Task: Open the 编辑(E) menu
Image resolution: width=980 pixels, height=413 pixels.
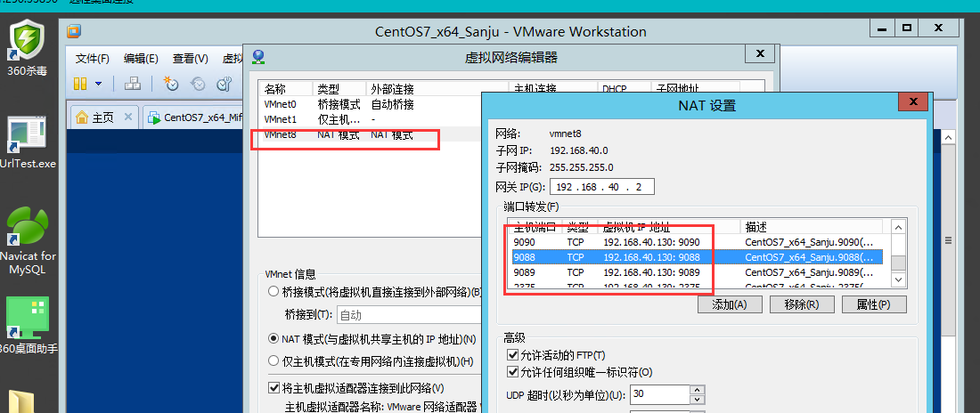Action: 141,59
